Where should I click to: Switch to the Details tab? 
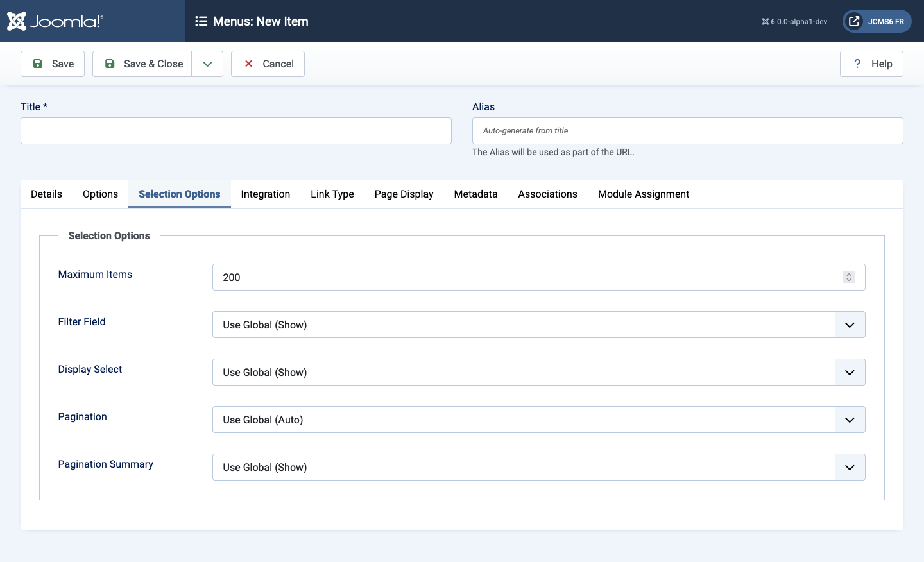tap(46, 194)
